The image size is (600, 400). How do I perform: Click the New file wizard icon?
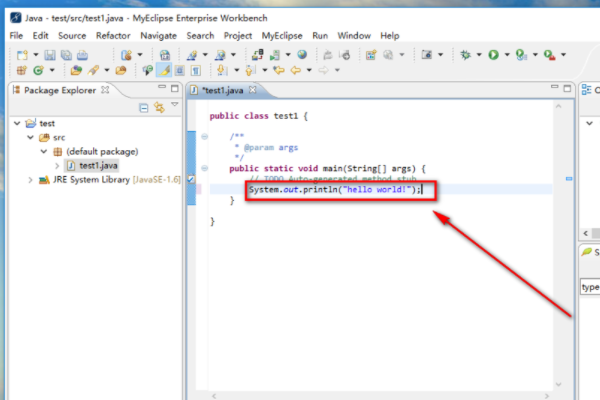pos(19,55)
